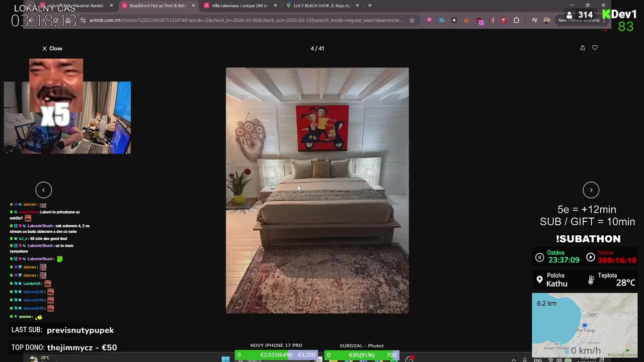644x362 pixels.
Task: Switch to LUCY BEACH SHOP tab
Action: tap(322, 6)
